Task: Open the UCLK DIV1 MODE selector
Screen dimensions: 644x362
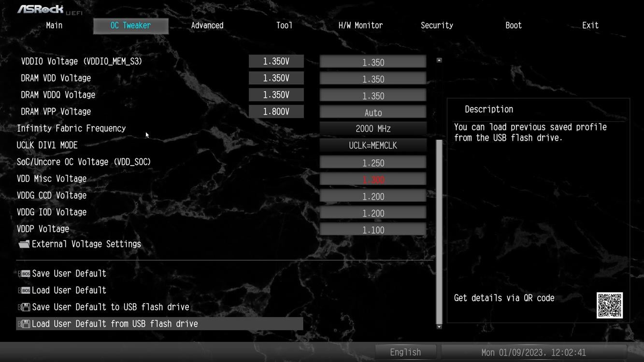Action: coord(372,145)
